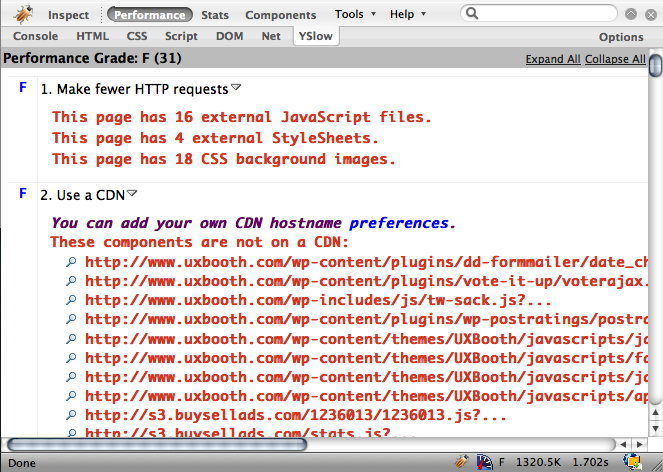Switch to the Console tab
The height and width of the screenshot is (472, 663).
click(x=36, y=36)
